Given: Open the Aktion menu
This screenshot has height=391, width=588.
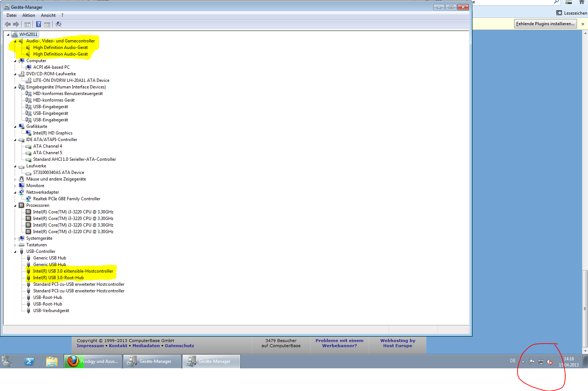Looking at the screenshot, I should [29, 15].
